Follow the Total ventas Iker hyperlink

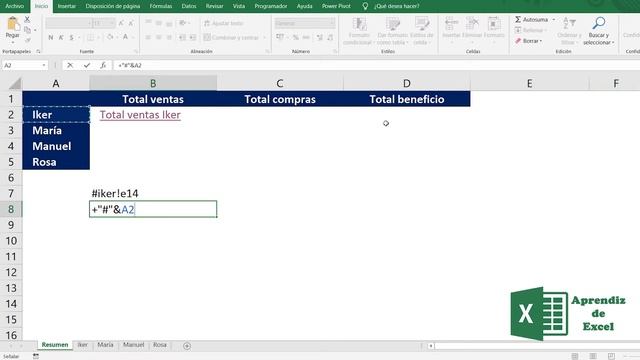pyautogui.click(x=140, y=115)
